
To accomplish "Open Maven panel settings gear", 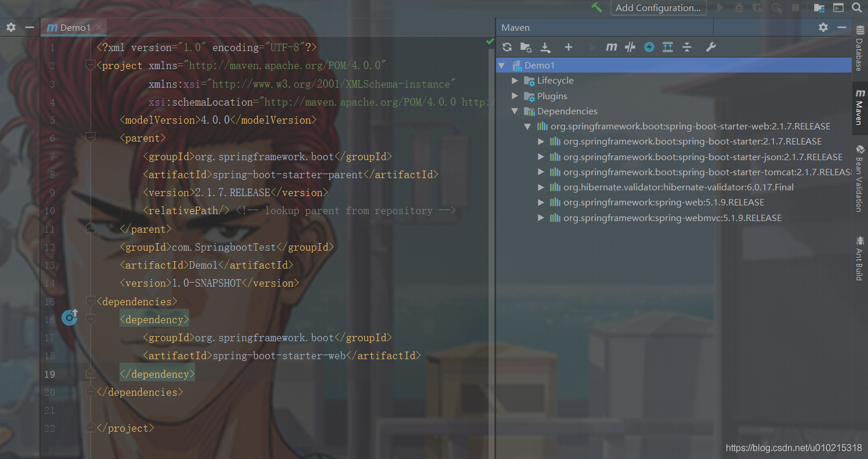I will point(823,27).
